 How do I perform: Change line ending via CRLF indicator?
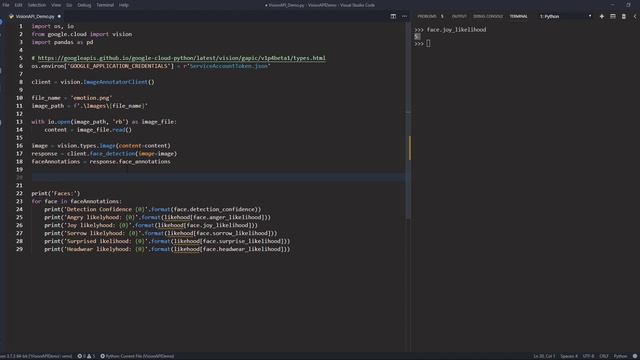point(604,356)
